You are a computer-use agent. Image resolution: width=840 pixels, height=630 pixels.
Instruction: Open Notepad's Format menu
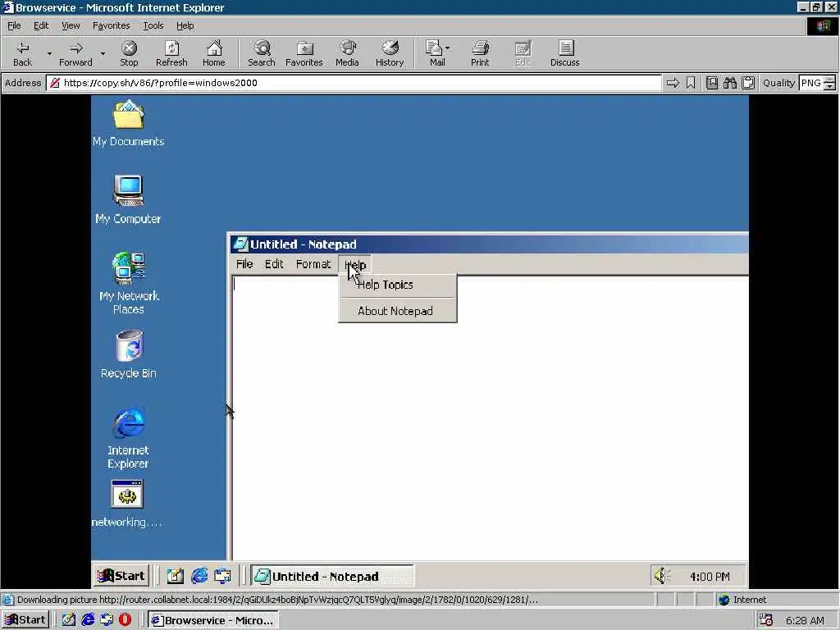313,264
